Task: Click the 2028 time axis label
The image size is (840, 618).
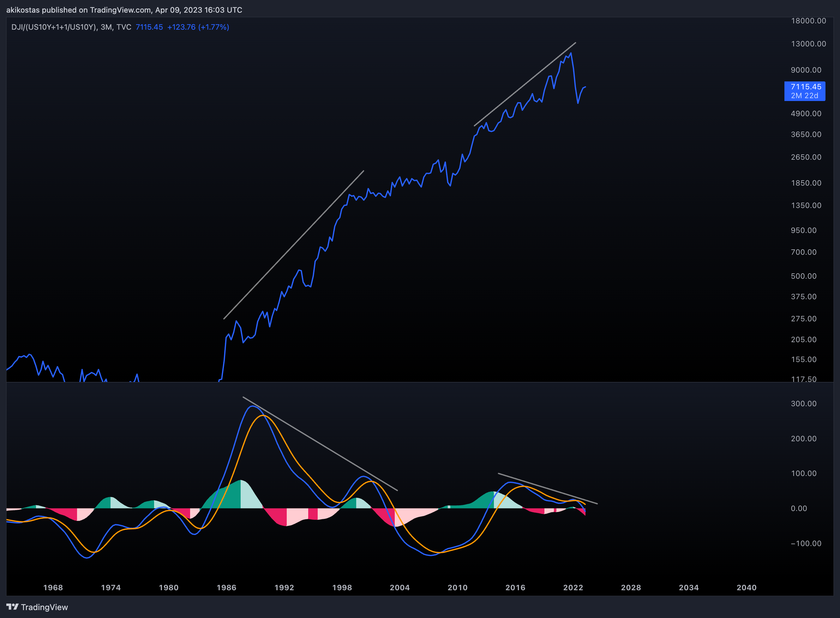Action: 631,588
